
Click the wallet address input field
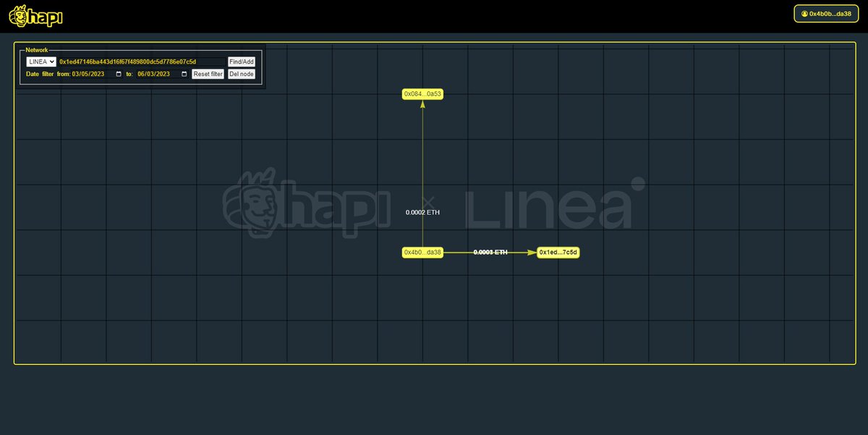pyautogui.click(x=142, y=62)
